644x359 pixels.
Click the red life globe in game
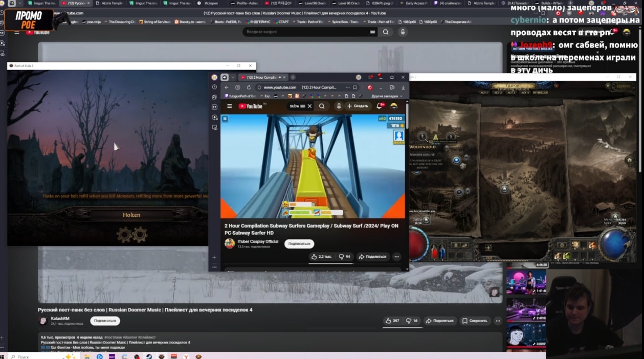click(419, 243)
